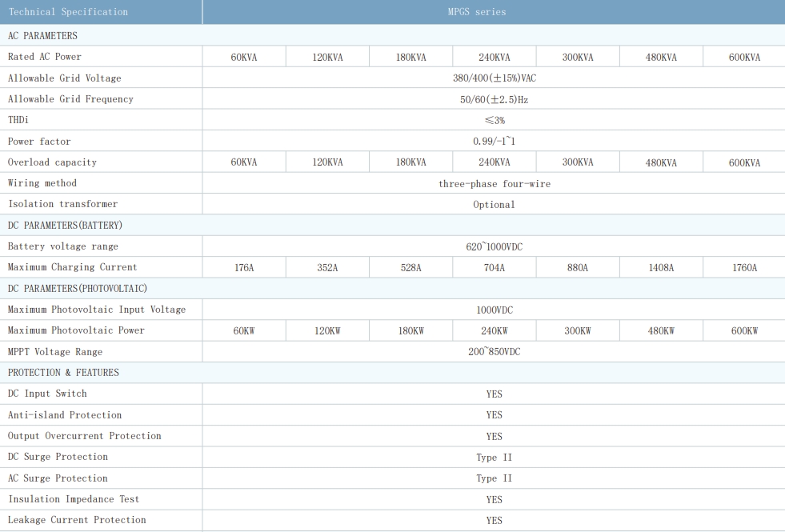This screenshot has height=532, width=785.
Task: Click the 'Technical Specification' header cell
Action: (x=67, y=12)
